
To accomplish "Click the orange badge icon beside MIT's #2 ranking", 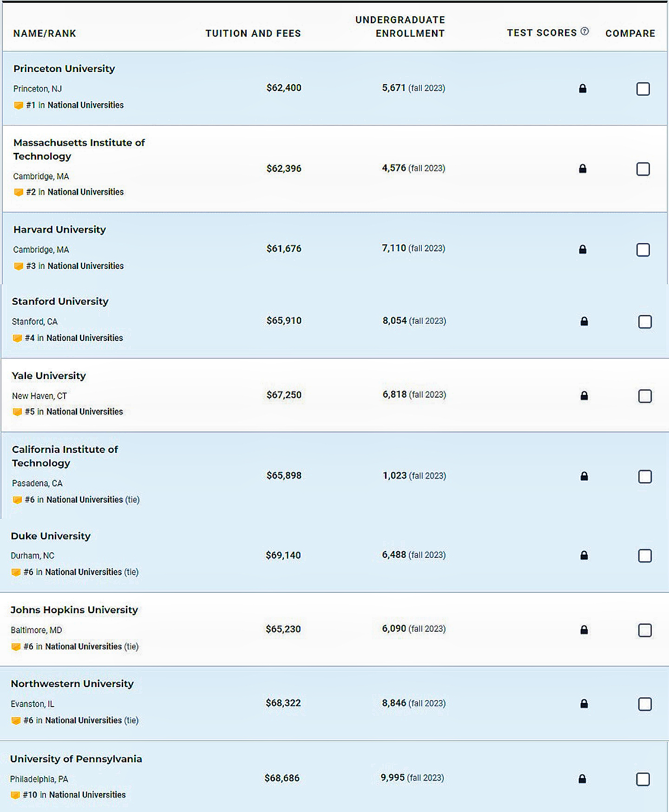I will pyautogui.click(x=19, y=192).
